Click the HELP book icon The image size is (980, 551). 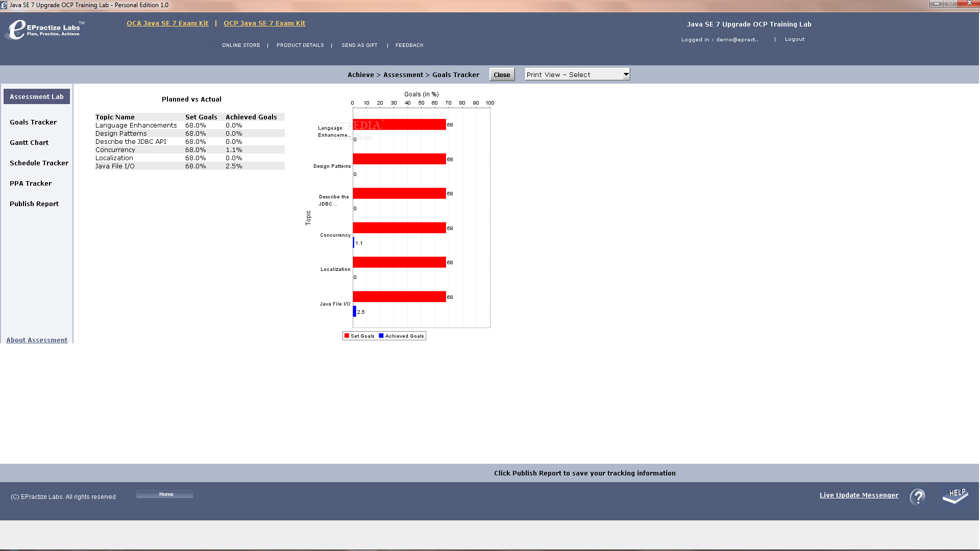(x=955, y=495)
